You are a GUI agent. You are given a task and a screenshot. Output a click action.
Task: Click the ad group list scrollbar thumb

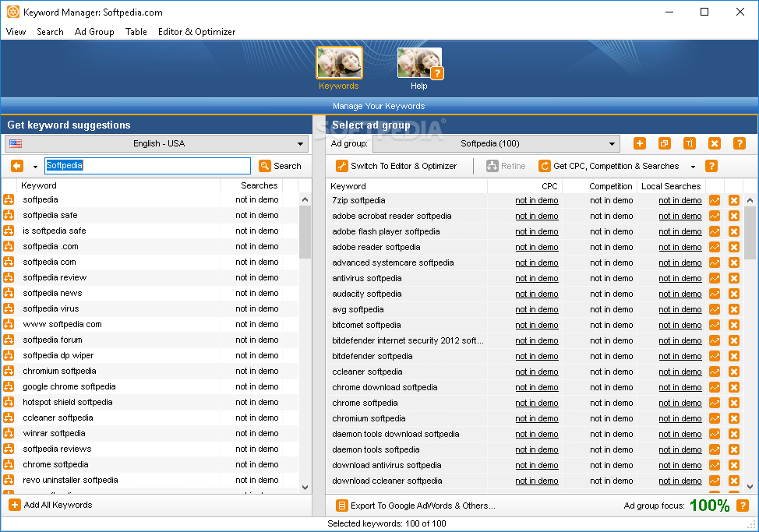click(x=750, y=233)
